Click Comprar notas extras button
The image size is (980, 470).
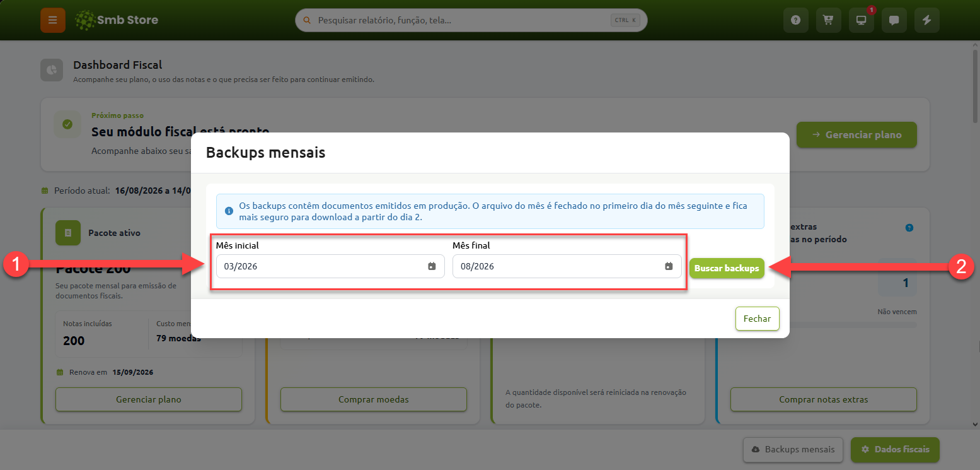(824, 399)
